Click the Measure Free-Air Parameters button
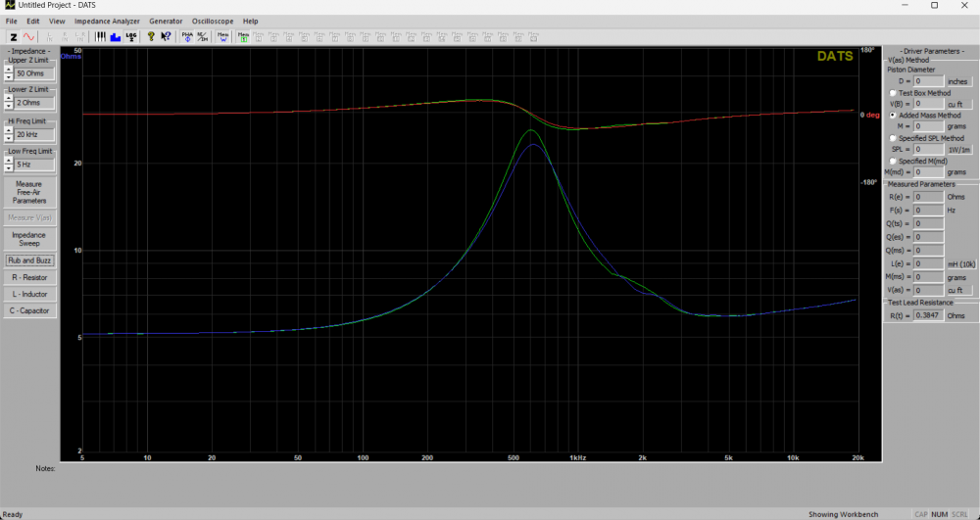The width and height of the screenshot is (980, 520). click(29, 192)
